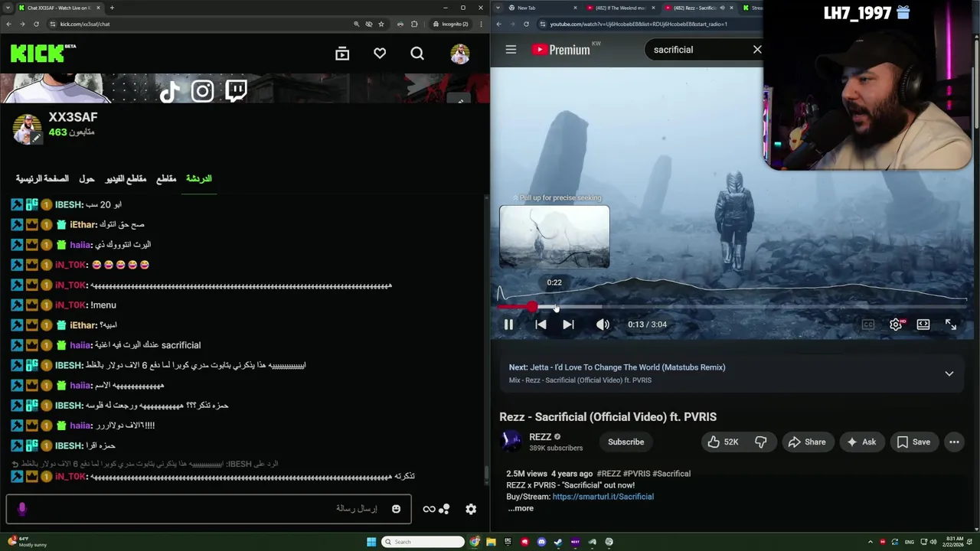Image resolution: width=980 pixels, height=551 pixels.
Task: Open the Kick user profile avatar
Action: coord(460,54)
